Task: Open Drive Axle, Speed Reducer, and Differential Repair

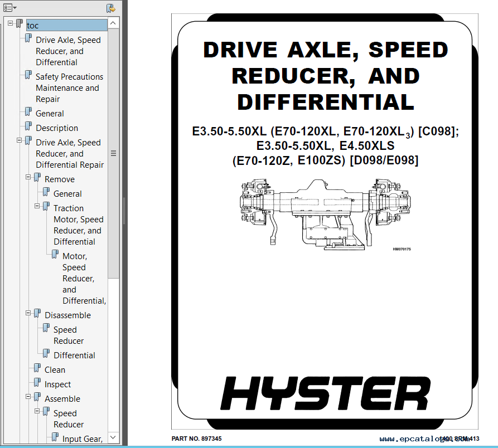Action: tap(70, 154)
